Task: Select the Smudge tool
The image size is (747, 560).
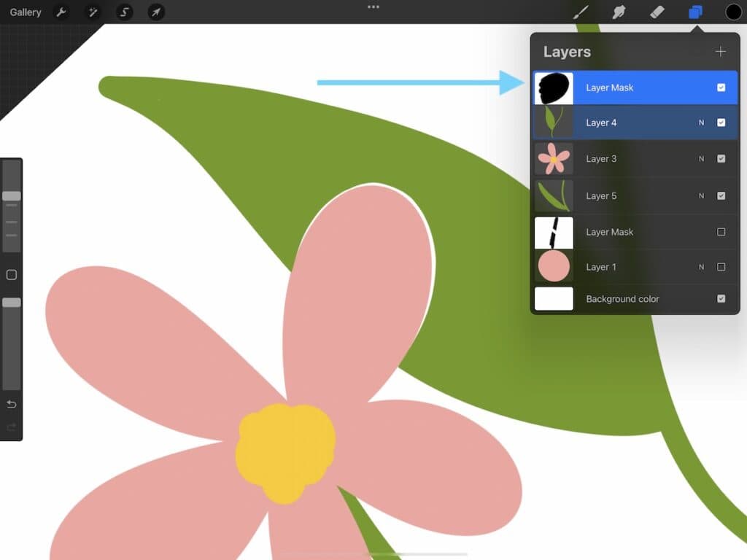Action: click(619, 12)
